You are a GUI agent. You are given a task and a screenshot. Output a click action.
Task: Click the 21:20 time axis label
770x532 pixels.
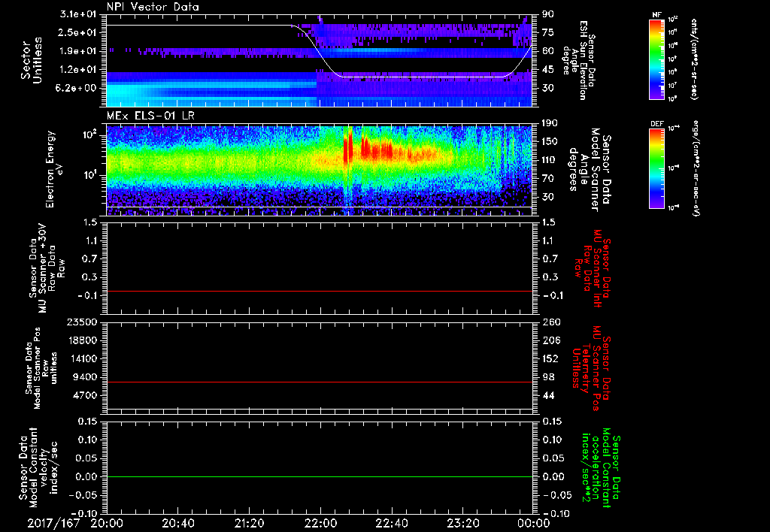point(249,522)
